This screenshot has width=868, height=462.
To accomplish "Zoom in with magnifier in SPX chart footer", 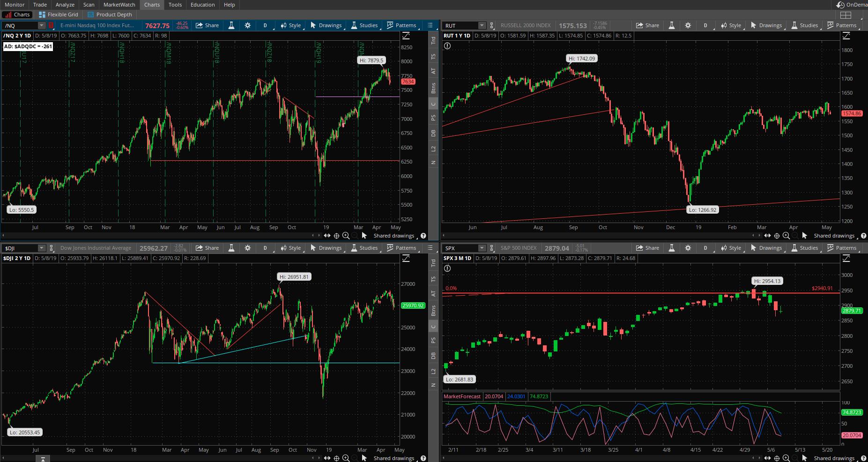I will click(786, 458).
